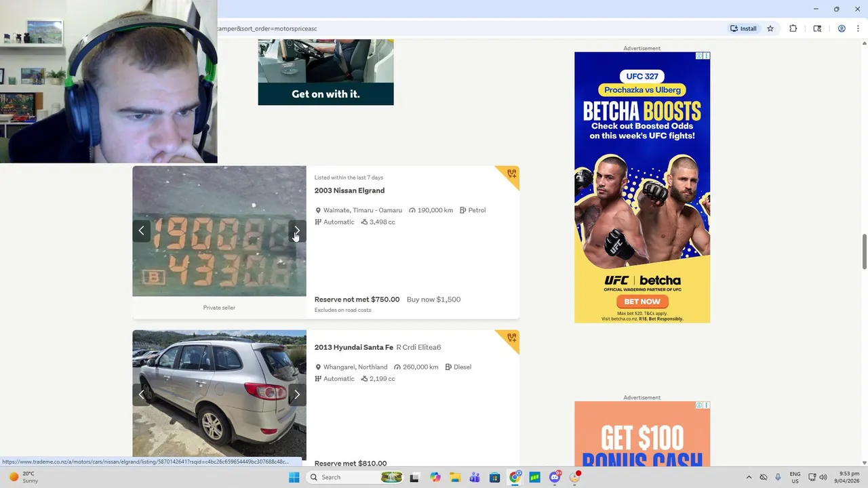868x488 pixels.
Task: Click 'Reserve met $810.00' text
Action: click(x=351, y=464)
